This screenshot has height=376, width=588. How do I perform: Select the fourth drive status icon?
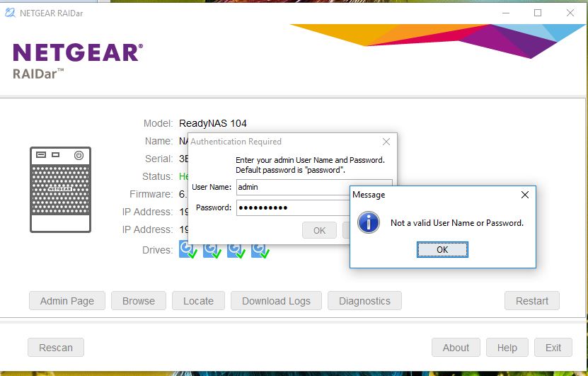(x=260, y=249)
